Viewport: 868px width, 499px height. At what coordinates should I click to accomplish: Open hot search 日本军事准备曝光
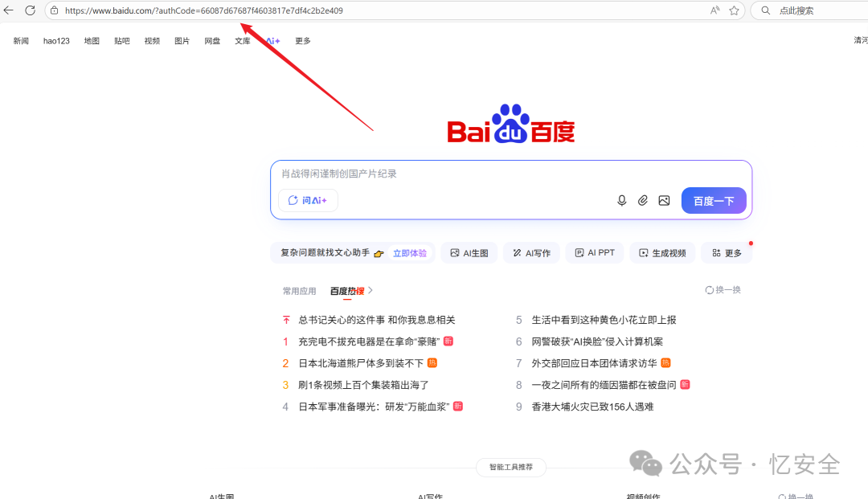click(x=374, y=407)
